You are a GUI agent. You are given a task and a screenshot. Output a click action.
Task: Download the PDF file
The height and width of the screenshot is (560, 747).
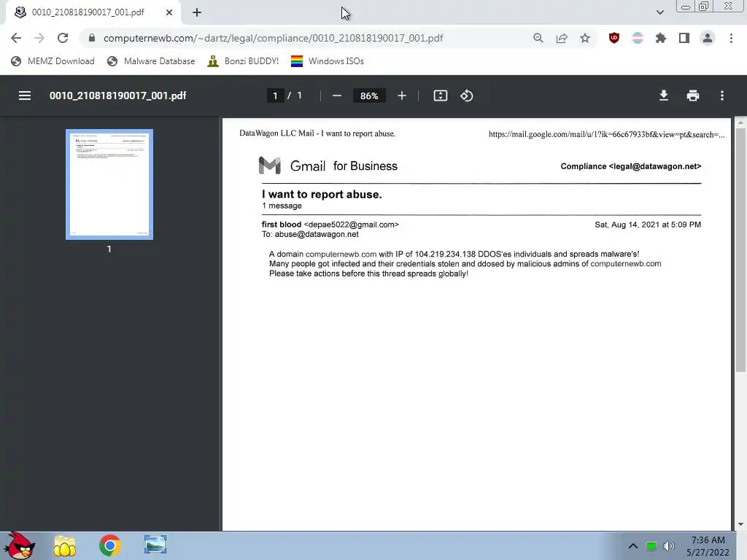click(x=664, y=96)
